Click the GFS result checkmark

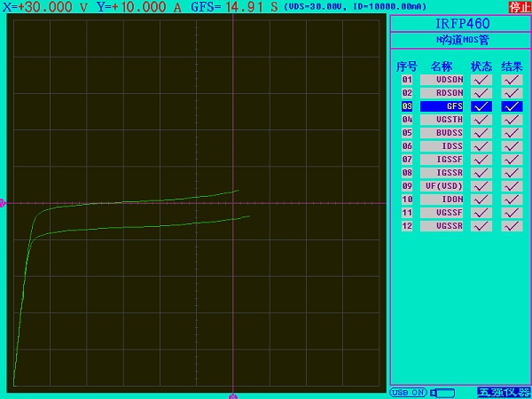[512, 106]
